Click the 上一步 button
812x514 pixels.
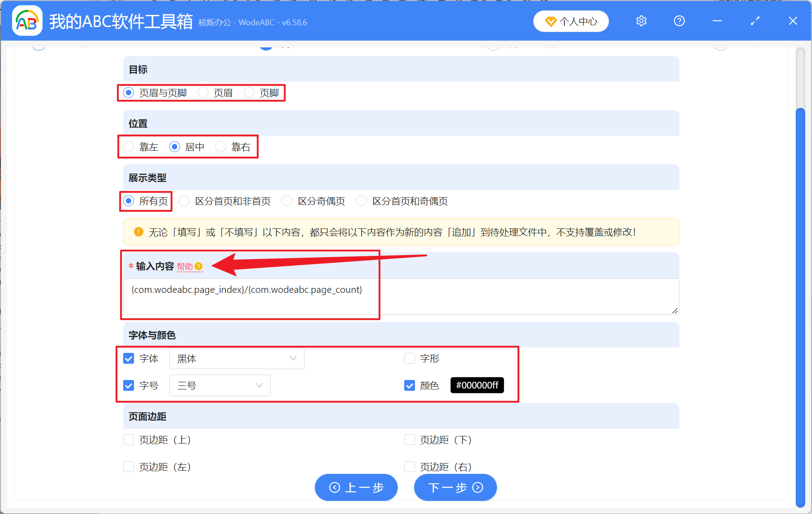(x=356, y=488)
